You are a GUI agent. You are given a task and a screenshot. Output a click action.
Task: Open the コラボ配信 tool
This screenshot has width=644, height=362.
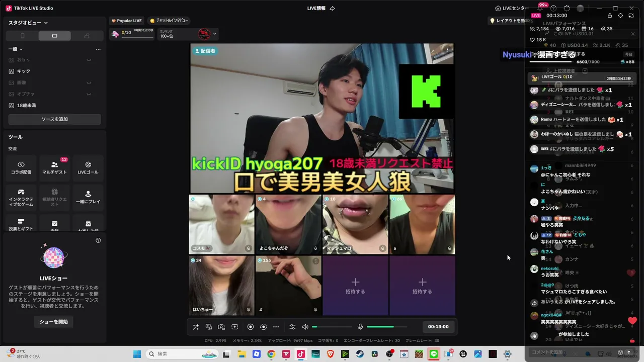[21, 168]
